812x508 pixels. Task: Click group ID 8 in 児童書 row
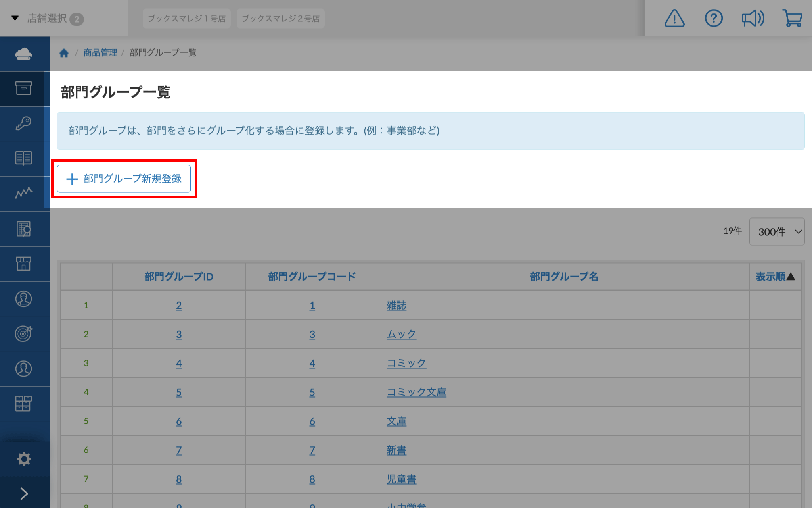click(x=179, y=479)
